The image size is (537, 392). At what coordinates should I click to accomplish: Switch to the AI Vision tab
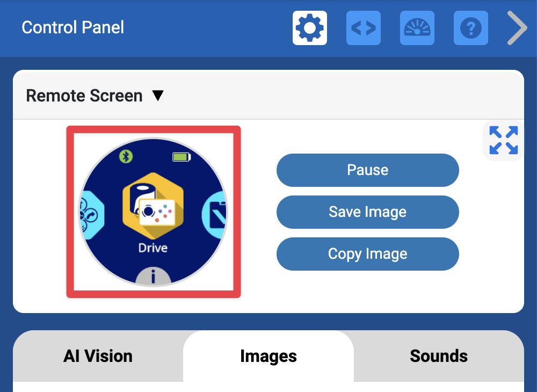[98, 356]
